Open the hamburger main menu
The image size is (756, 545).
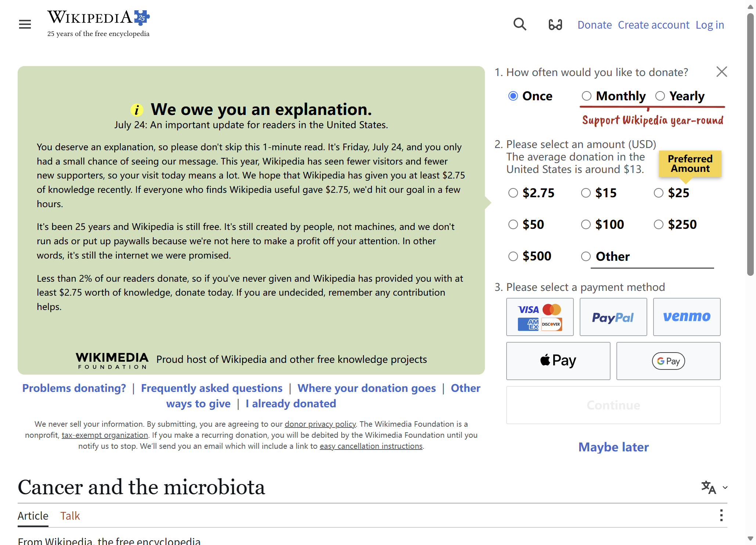tap(25, 25)
